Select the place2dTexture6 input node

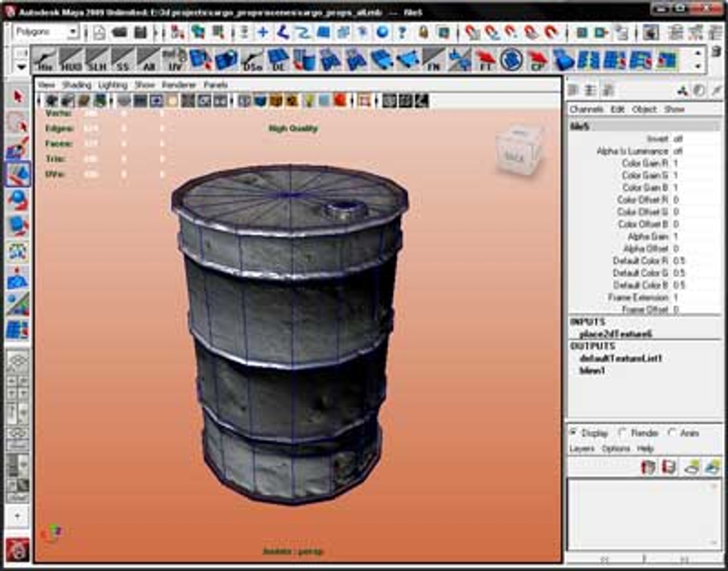pos(616,334)
